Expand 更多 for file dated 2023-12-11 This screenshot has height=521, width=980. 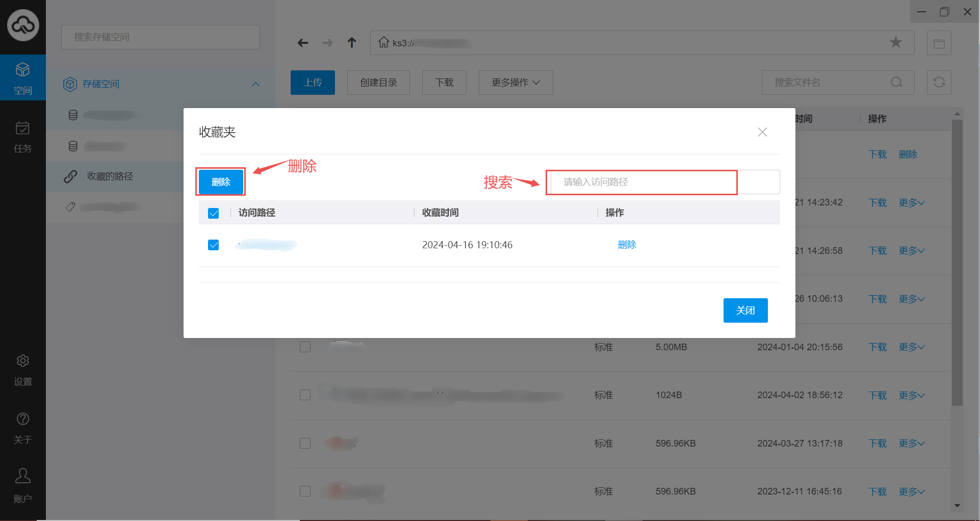912,492
